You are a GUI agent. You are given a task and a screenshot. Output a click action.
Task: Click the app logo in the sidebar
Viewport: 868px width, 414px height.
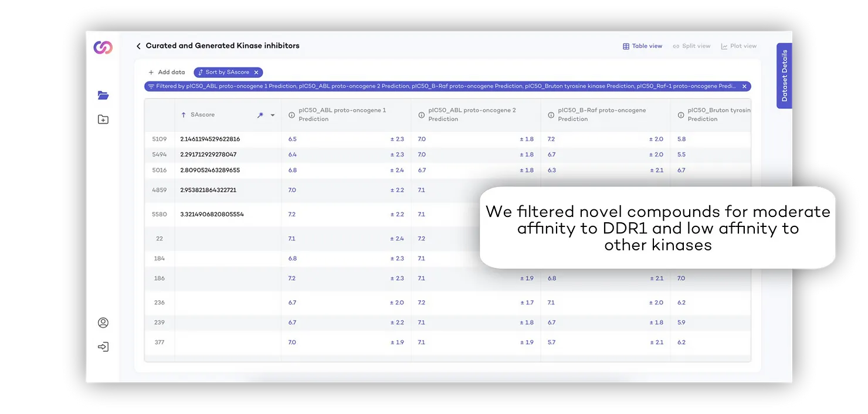click(103, 47)
